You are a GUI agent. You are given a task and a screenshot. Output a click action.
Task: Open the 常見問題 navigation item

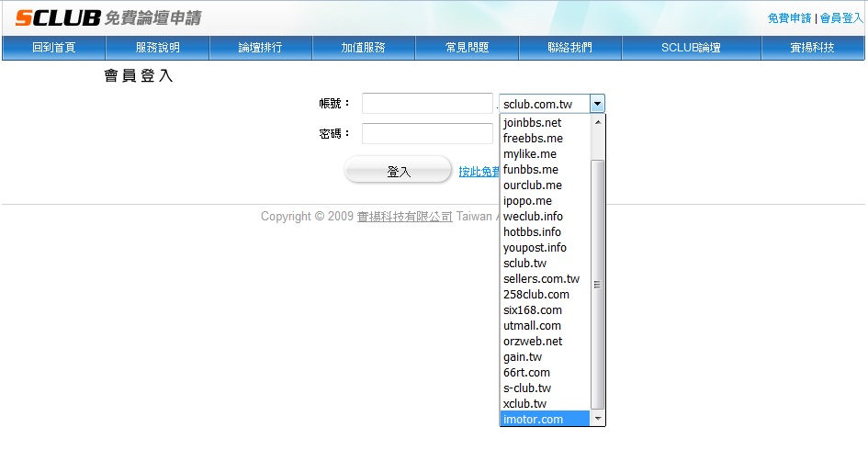tap(467, 48)
